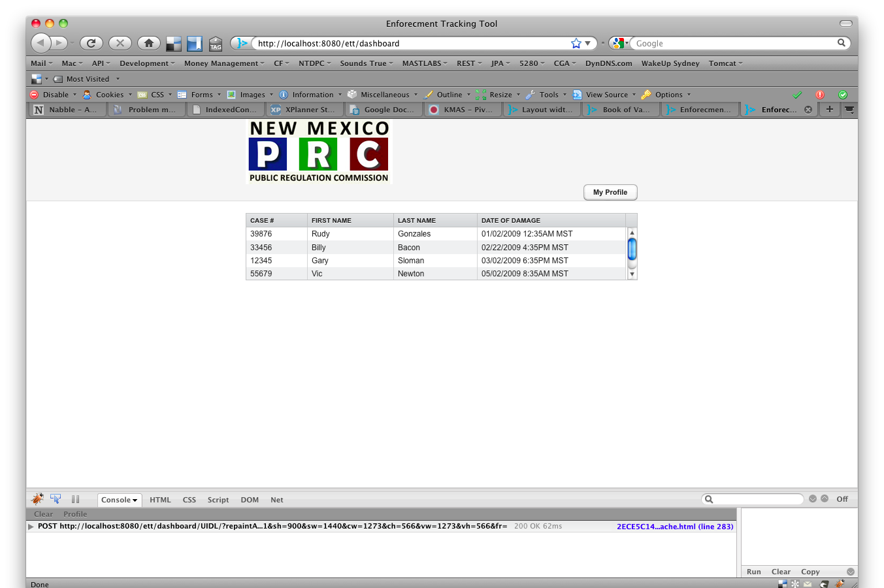This screenshot has width=884, height=588.
Task: Open a new tab with plus icon
Action: point(829,109)
